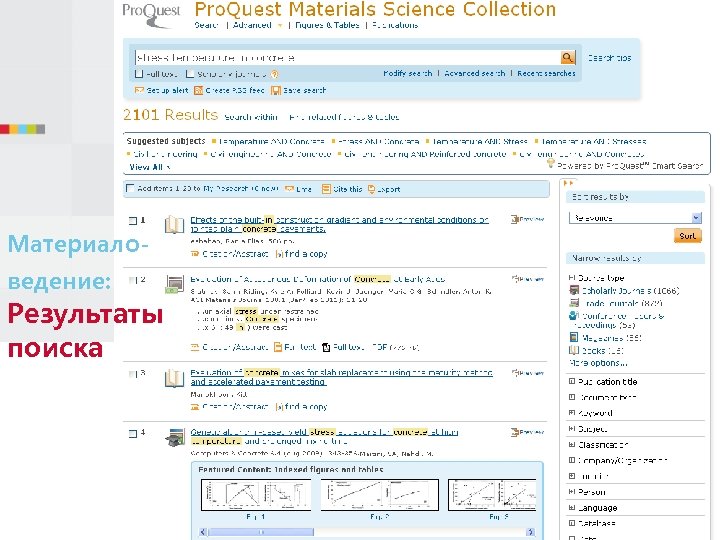
Task: Click the figures carousel left scroll arrow
Action: click(203, 532)
